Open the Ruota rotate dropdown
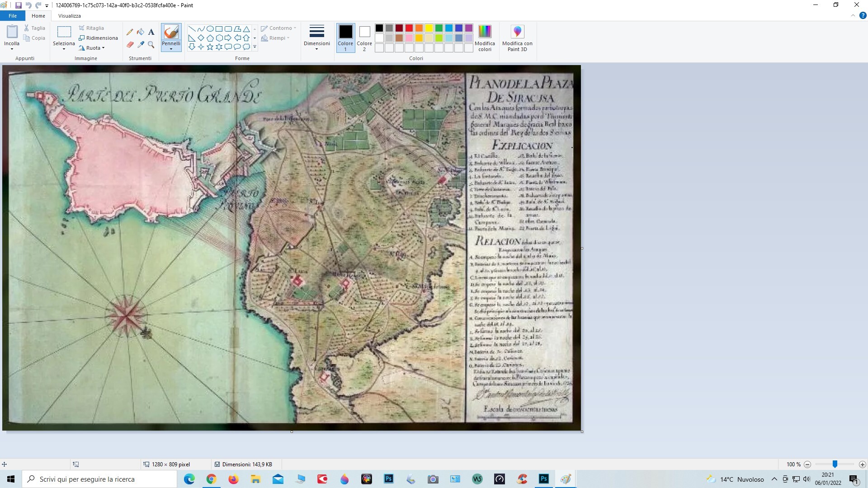The height and width of the screenshot is (488, 868). [x=92, y=48]
